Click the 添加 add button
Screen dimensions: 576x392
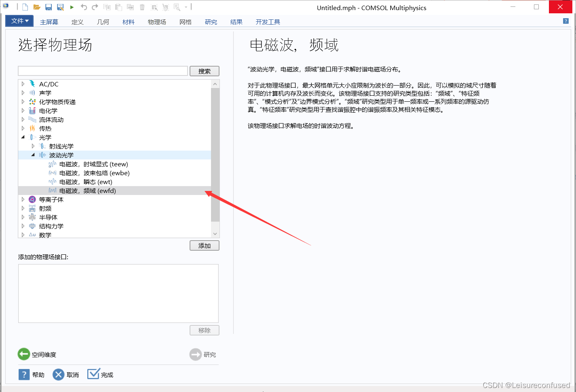coord(205,245)
